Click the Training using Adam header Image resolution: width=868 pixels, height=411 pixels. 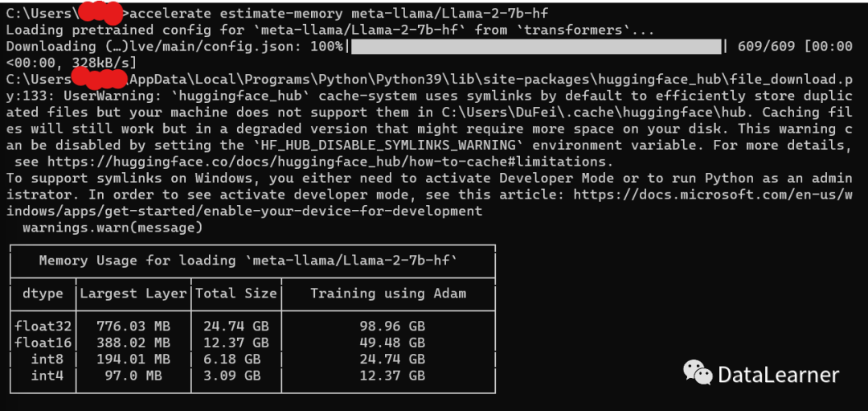click(x=388, y=294)
